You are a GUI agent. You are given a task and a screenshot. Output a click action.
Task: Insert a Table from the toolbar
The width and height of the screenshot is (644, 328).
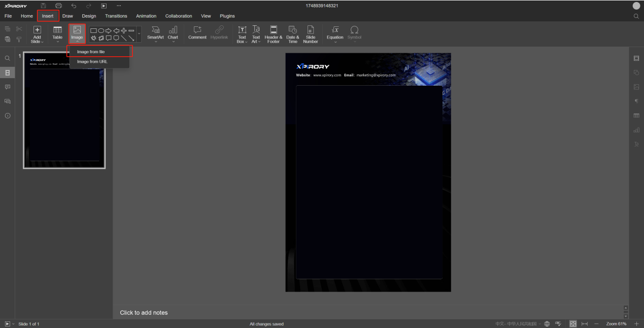coord(57,30)
